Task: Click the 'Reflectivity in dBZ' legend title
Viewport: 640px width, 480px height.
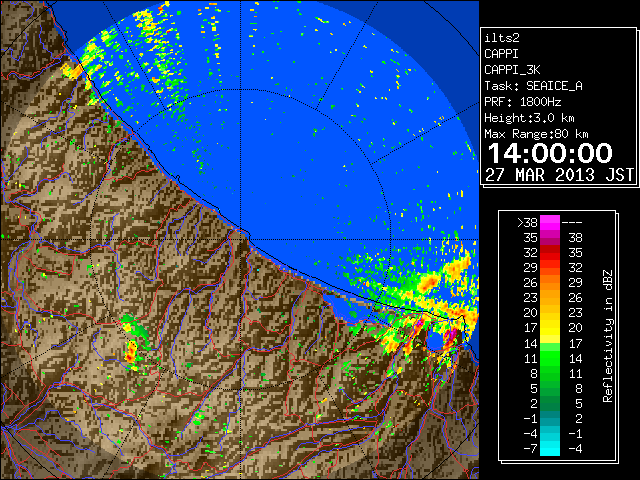Action: coord(607,336)
